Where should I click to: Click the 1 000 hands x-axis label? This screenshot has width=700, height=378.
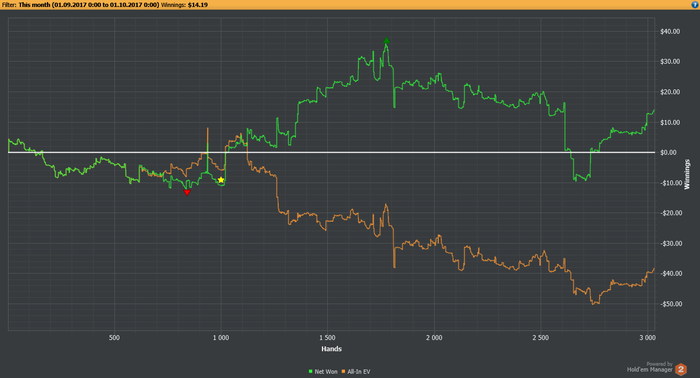[221, 338]
